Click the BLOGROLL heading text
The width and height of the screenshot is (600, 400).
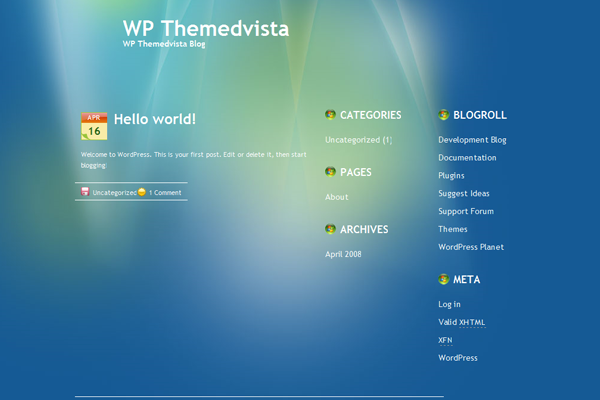pos(480,115)
